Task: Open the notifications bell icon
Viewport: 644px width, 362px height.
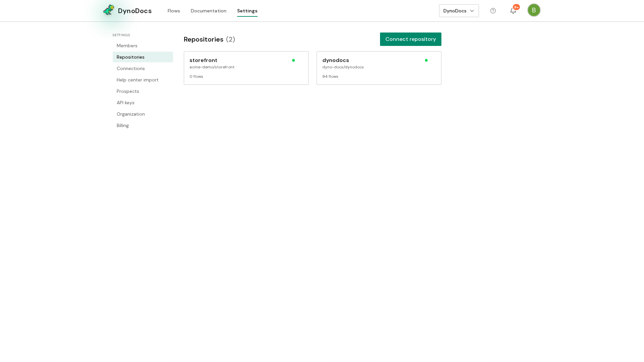Action: coord(513,11)
